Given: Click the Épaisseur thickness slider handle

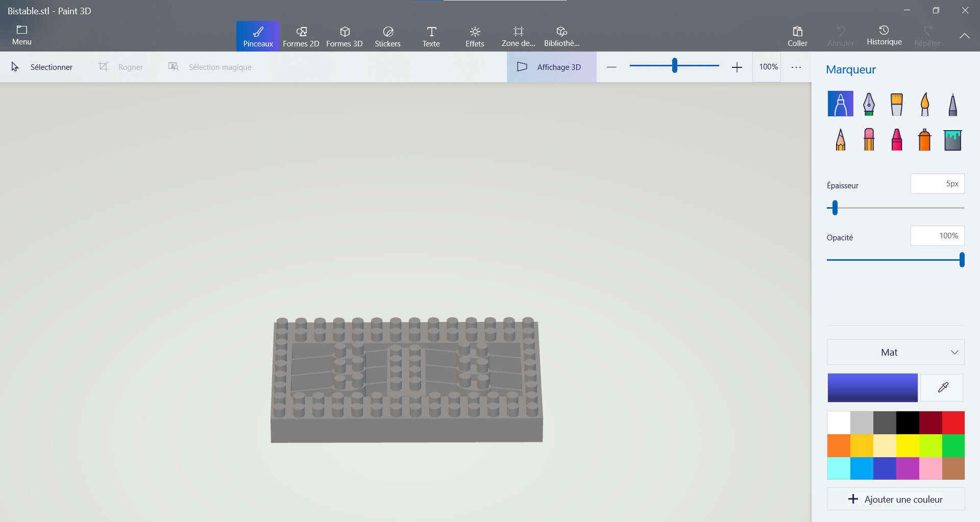Looking at the screenshot, I should [x=835, y=208].
